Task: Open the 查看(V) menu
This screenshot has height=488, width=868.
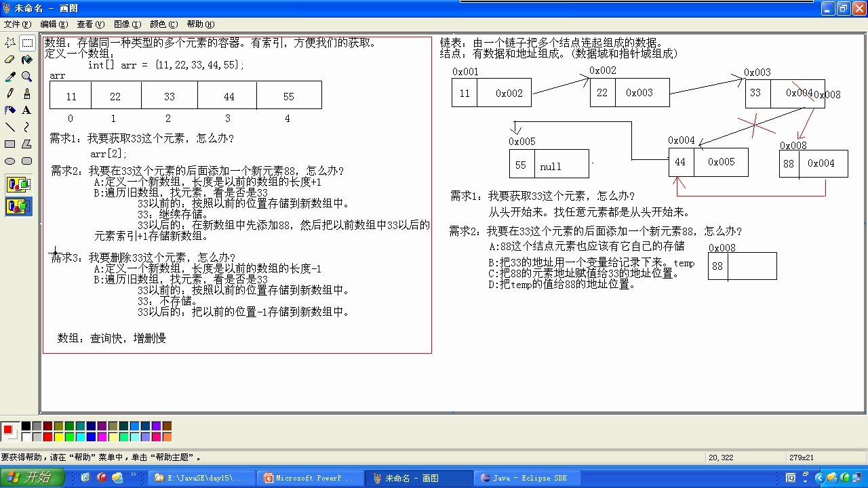Action: [90, 24]
